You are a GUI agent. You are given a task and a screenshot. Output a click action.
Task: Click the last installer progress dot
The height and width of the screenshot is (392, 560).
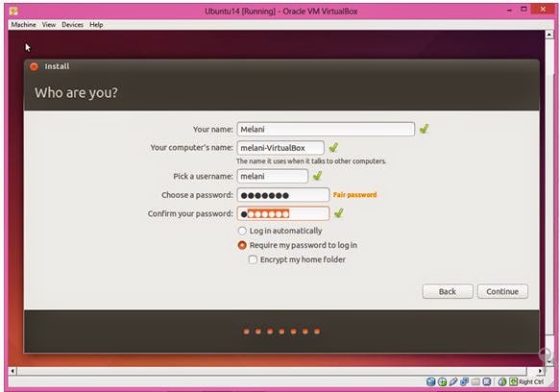[x=317, y=331]
